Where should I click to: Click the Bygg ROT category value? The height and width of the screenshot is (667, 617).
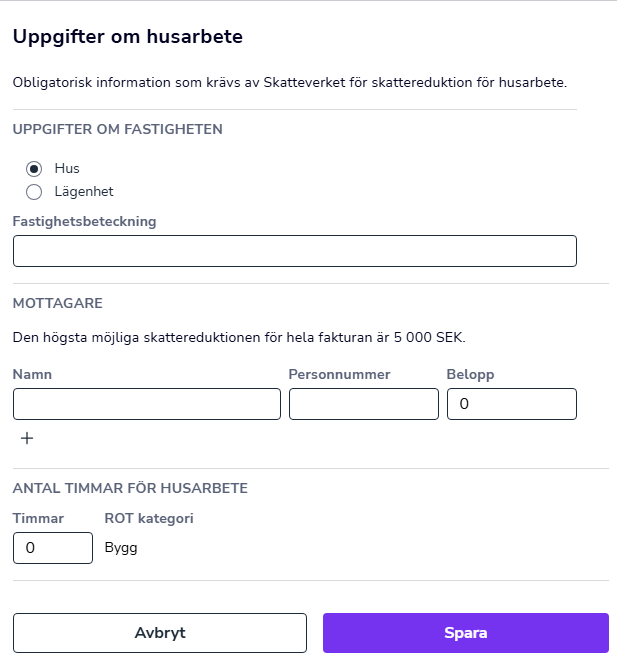121,548
